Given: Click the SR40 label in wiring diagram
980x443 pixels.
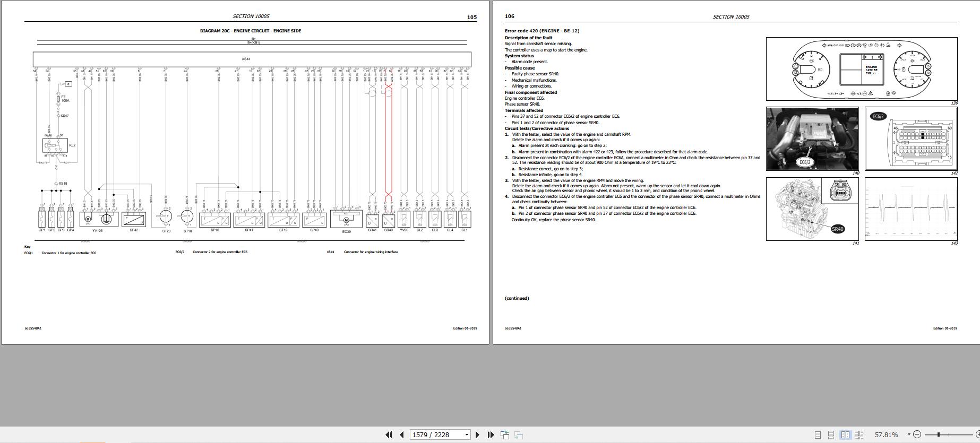Looking at the screenshot, I should pos(388,230).
